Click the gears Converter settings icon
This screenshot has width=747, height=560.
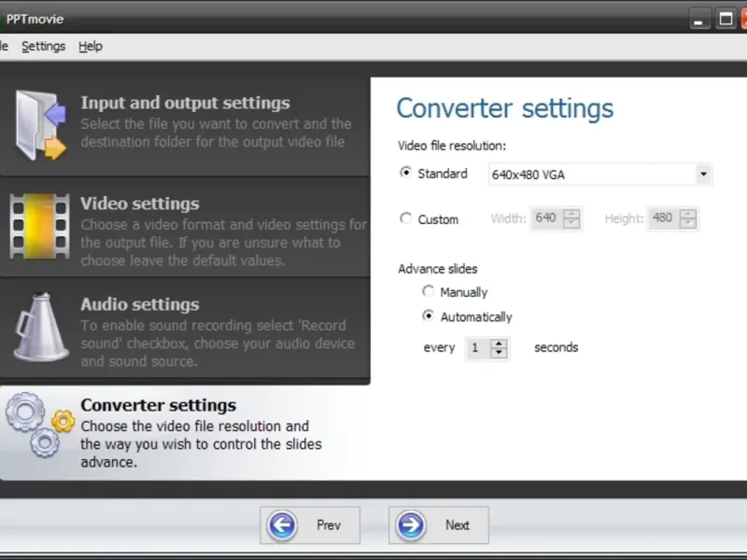point(39,426)
